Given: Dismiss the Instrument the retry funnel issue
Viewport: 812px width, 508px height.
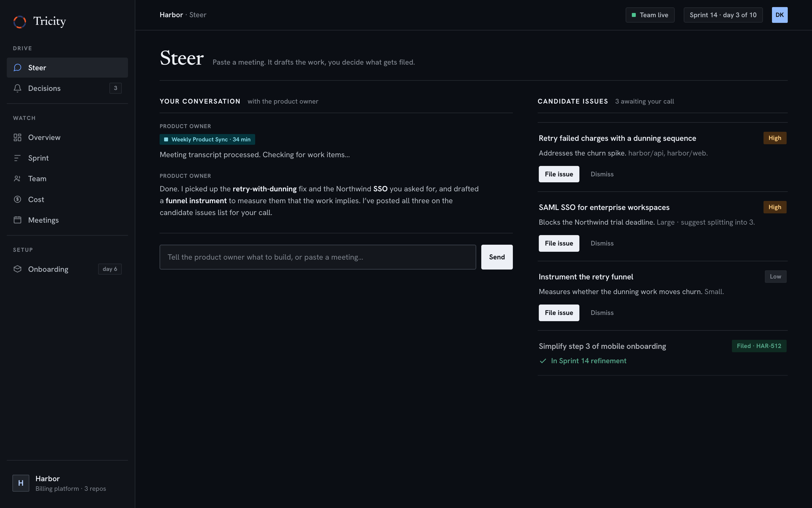Looking at the screenshot, I should click(602, 313).
